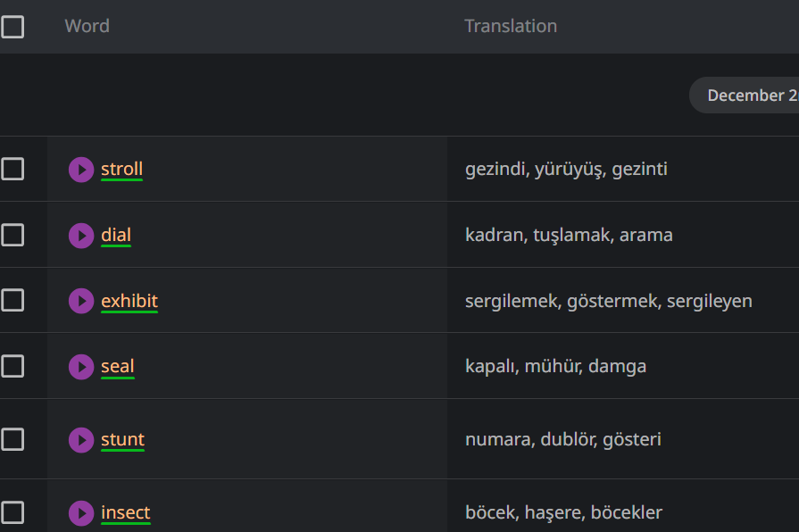
Task: Click the translation text for stunt
Action: coord(562,439)
